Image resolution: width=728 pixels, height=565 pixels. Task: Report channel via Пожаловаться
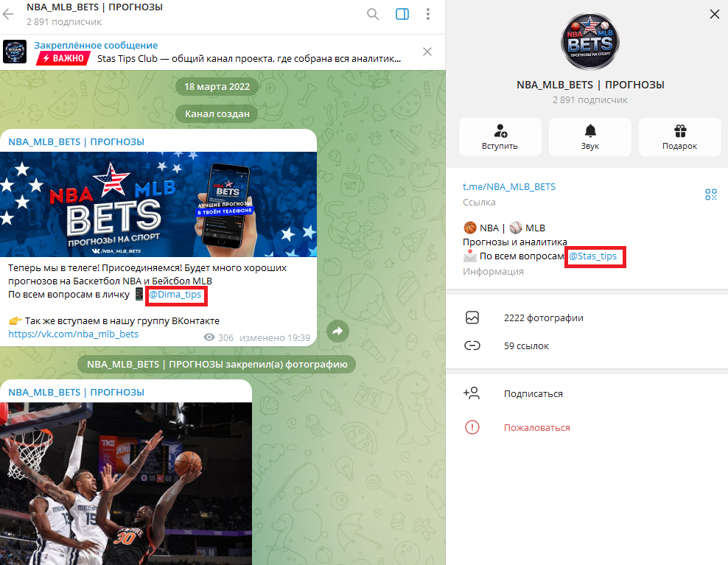[x=587, y=427]
